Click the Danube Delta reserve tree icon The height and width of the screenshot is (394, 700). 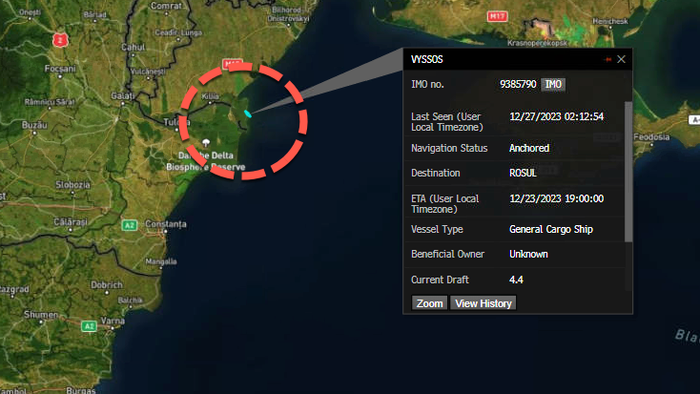[x=206, y=143]
